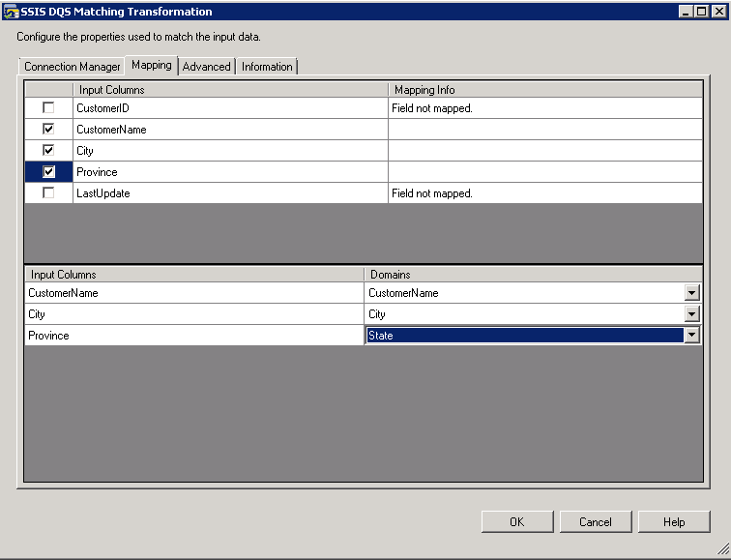Select the Mapping tab

(152, 66)
